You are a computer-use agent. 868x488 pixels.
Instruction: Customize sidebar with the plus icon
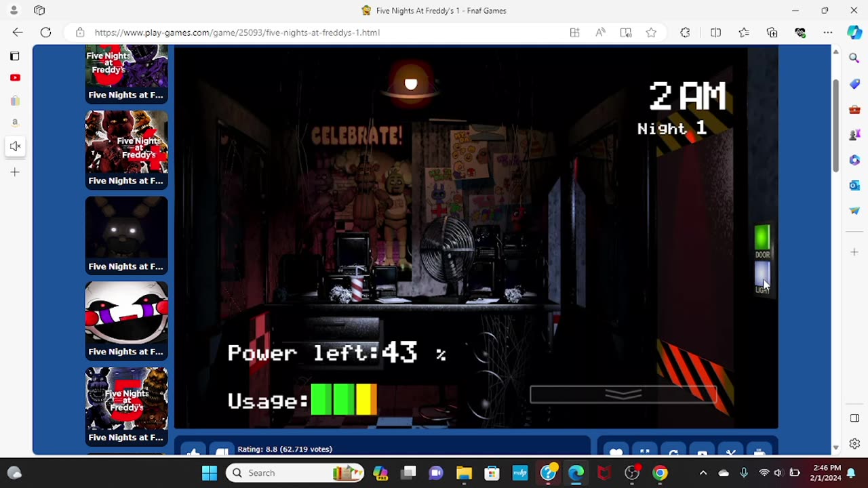(x=854, y=252)
